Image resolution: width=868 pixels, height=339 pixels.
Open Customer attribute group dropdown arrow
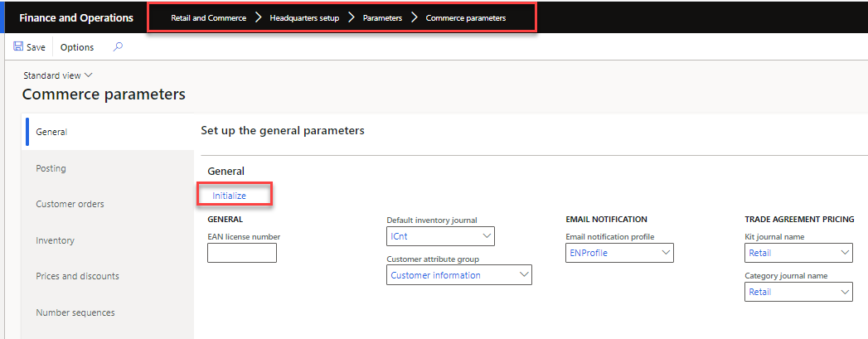pyautogui.click(x=524, y=275)
